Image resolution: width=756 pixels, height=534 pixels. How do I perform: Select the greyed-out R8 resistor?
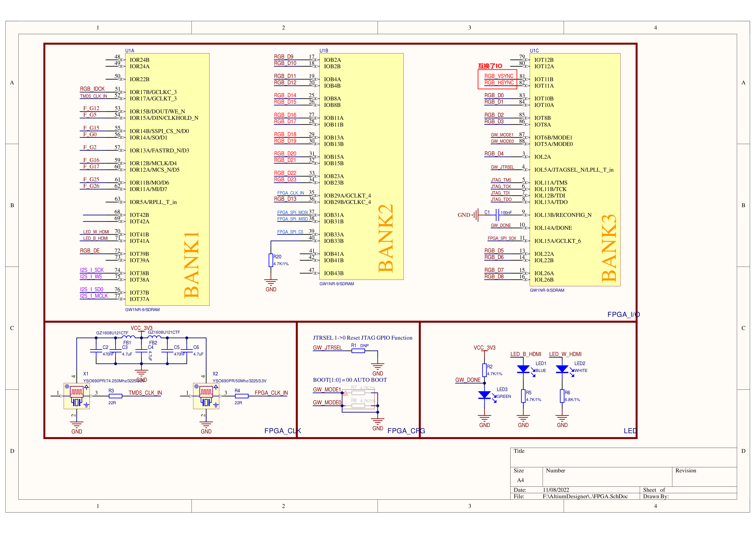[x=358, y=406]
